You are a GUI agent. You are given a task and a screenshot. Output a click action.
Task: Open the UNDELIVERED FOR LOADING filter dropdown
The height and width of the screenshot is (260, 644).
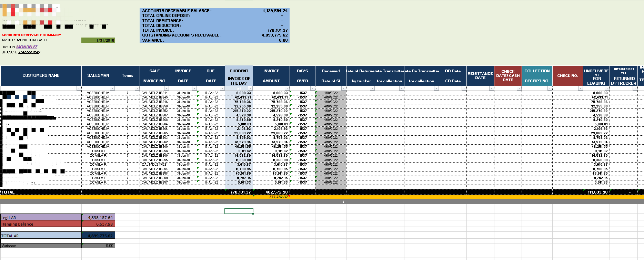607,89
